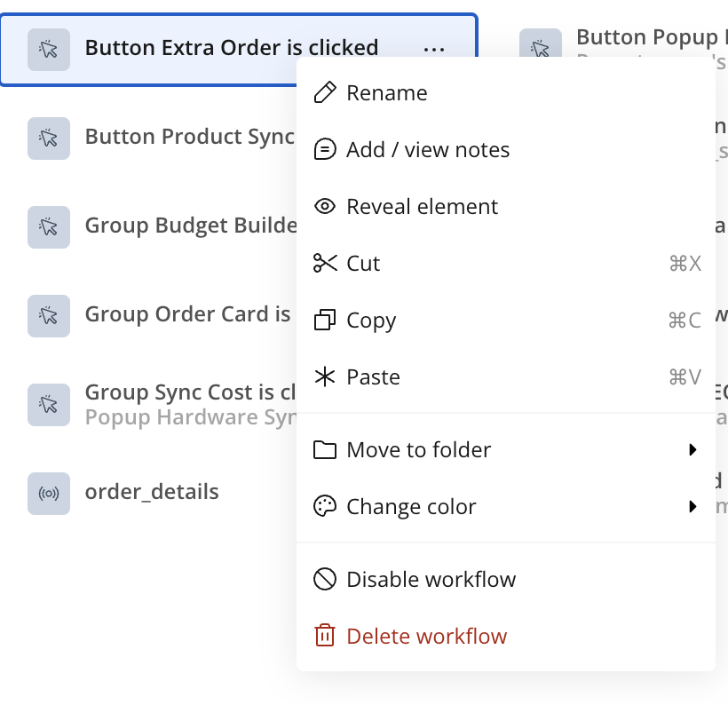Select Add / view notes menu entry
728x705 pixels.
click(x=428, y=150)
